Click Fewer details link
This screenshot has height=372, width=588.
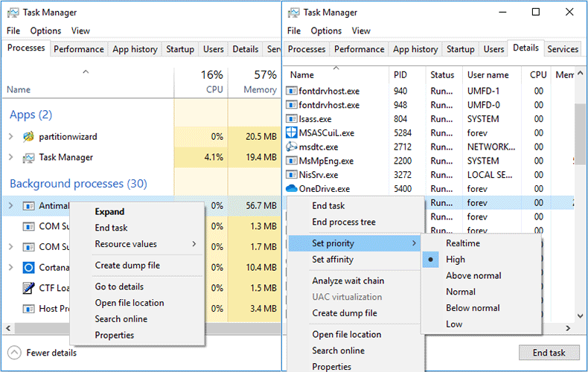pyautogui.click(x=51, y=353)
